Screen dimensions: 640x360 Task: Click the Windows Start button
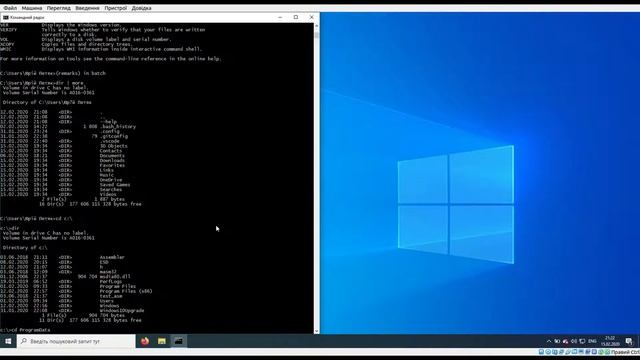(8, 341)
